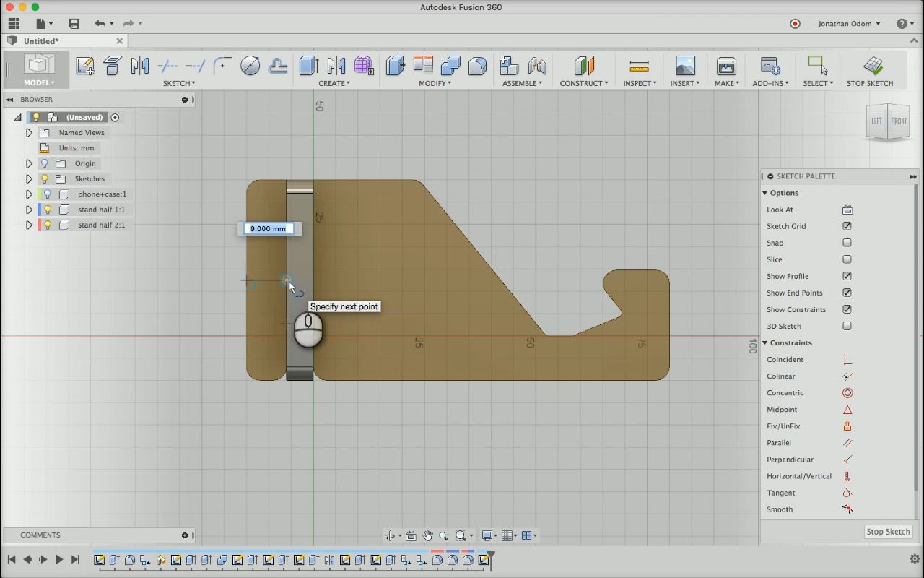The height and width of the screenshot is (578, 924).
Task: Enable the Snap checkbox
Action: click(847, 243)
